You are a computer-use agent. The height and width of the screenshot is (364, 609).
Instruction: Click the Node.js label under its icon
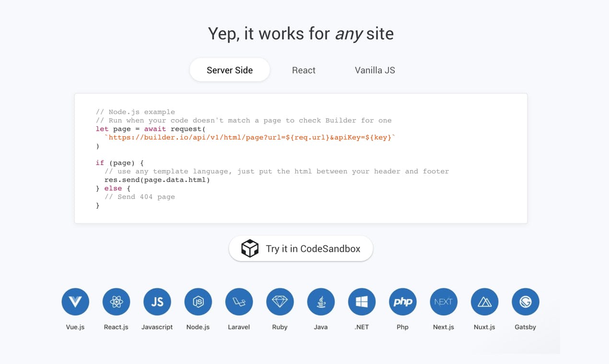coord(198,327)
